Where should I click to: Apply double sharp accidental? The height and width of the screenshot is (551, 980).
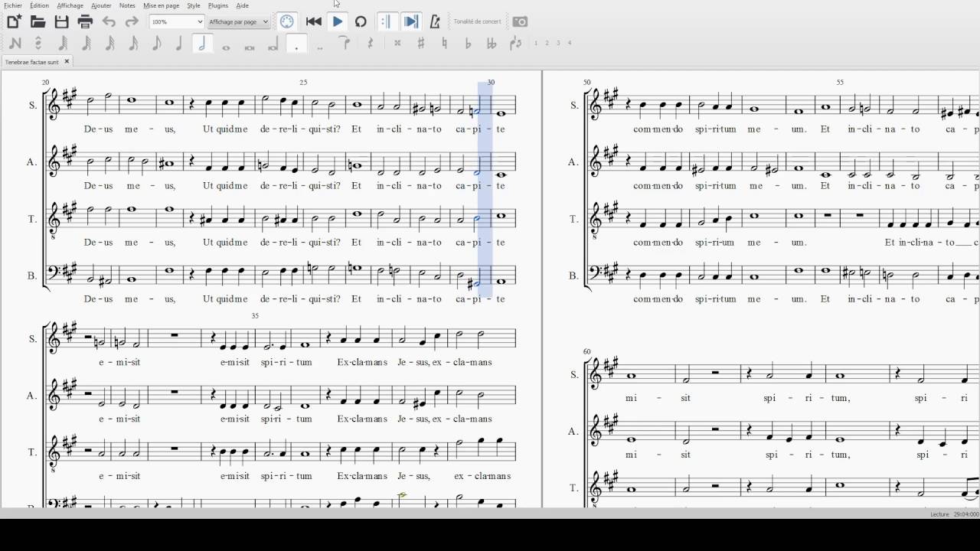397,44
